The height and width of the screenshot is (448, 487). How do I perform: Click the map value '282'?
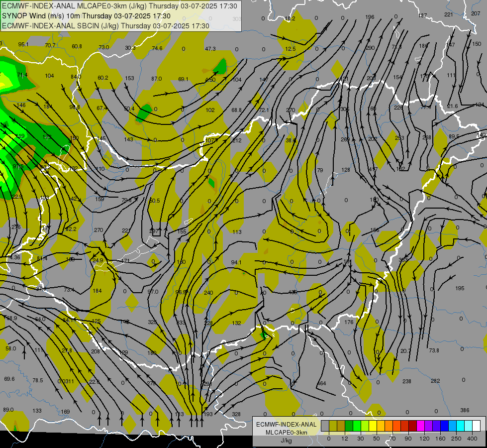[435, 381]
